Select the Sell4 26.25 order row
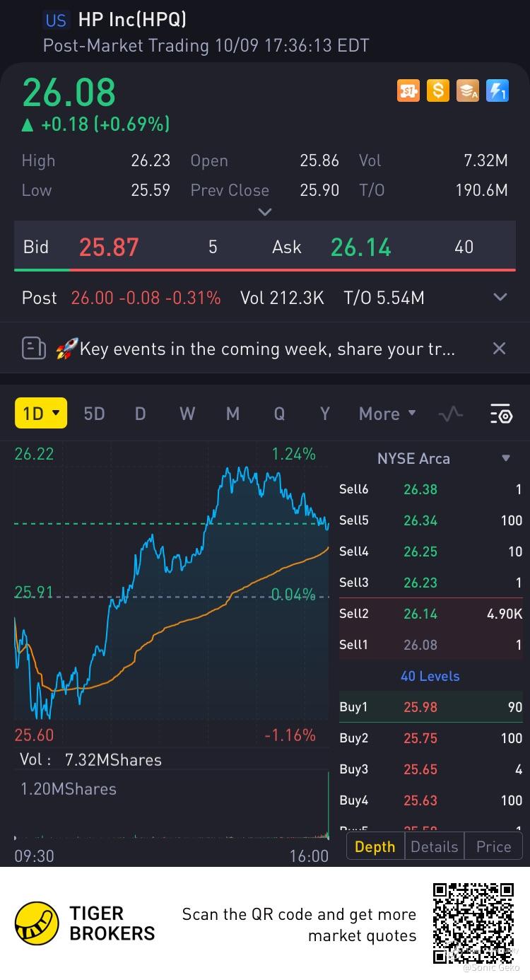The width and height of the screenshot is (530, 980). (430, 551)
